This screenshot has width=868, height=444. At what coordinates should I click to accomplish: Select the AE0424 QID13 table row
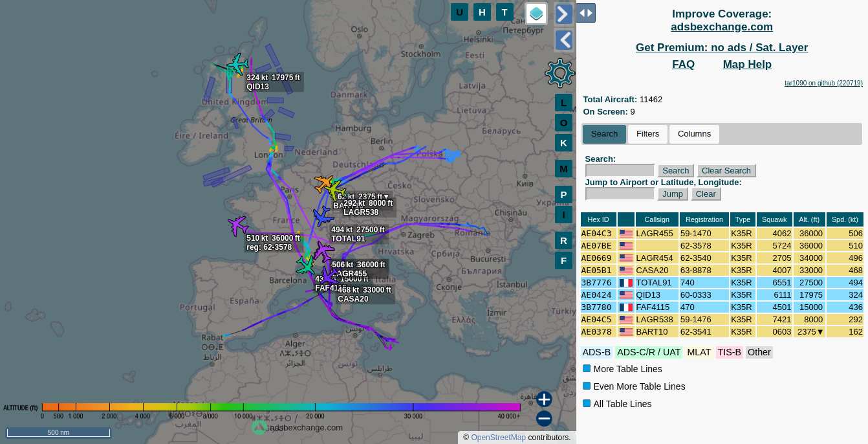(x=722, y=295)
